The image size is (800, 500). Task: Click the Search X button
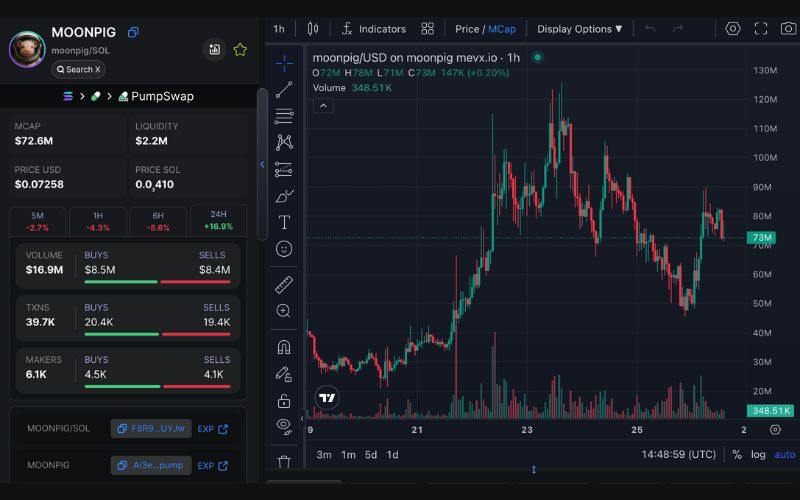[x=79, y=69]
